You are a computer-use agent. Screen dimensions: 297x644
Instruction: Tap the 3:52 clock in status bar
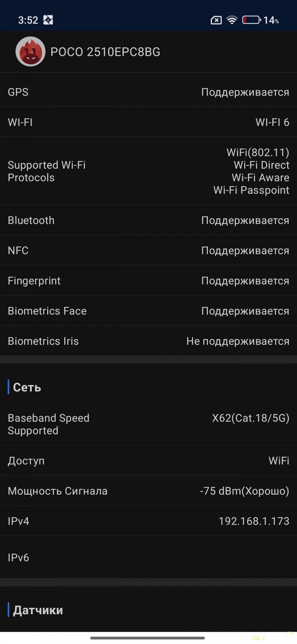[x=28, y=20]
